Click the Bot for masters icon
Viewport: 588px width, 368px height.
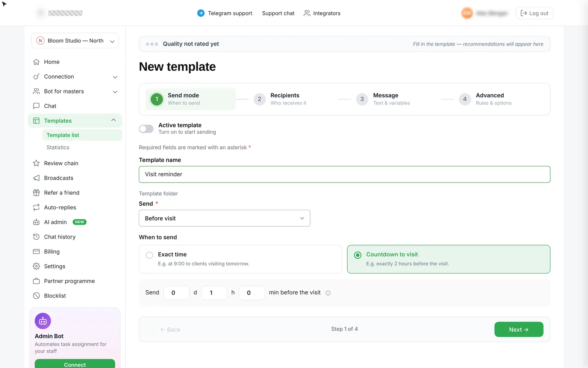(x=36, y=91)
